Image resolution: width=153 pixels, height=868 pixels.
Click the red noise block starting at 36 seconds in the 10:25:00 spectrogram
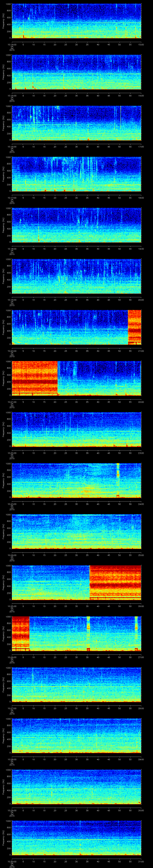[x=115, y=582]
